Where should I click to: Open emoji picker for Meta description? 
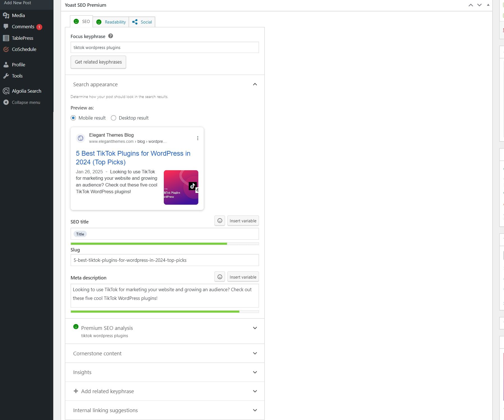220,277
